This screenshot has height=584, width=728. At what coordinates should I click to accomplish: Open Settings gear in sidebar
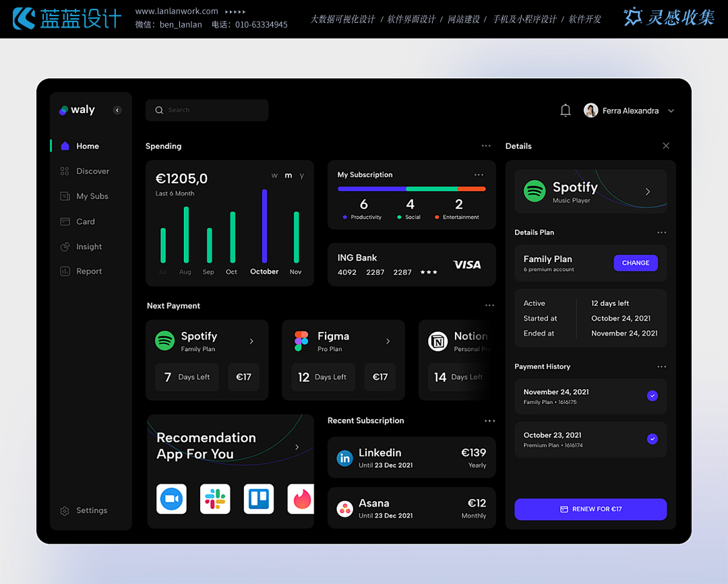pos(65,511)
